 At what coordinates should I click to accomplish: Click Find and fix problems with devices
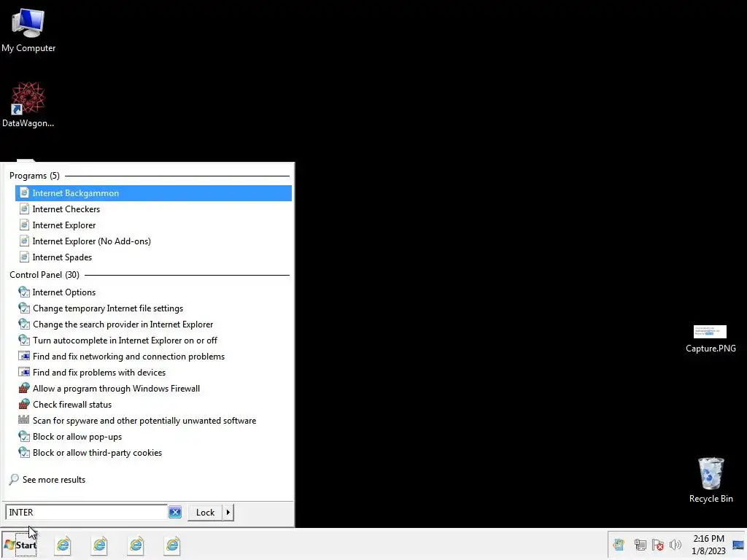pos(153,373)
